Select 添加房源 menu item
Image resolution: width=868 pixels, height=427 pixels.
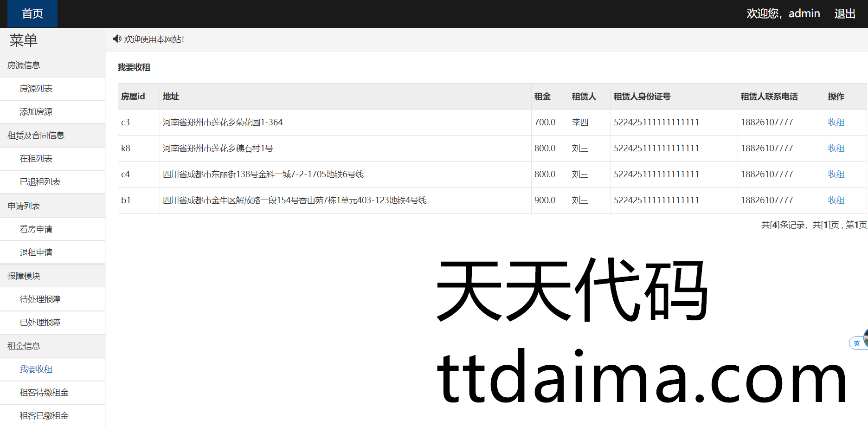click(x=36, y=112)
